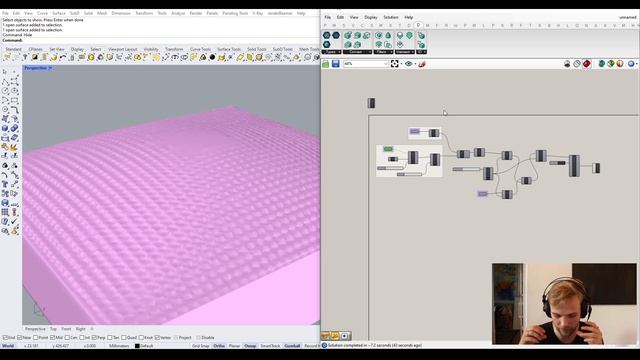Open the Display menu in Grasshopper
The image size is (640, 360).
tap(371, 18)
